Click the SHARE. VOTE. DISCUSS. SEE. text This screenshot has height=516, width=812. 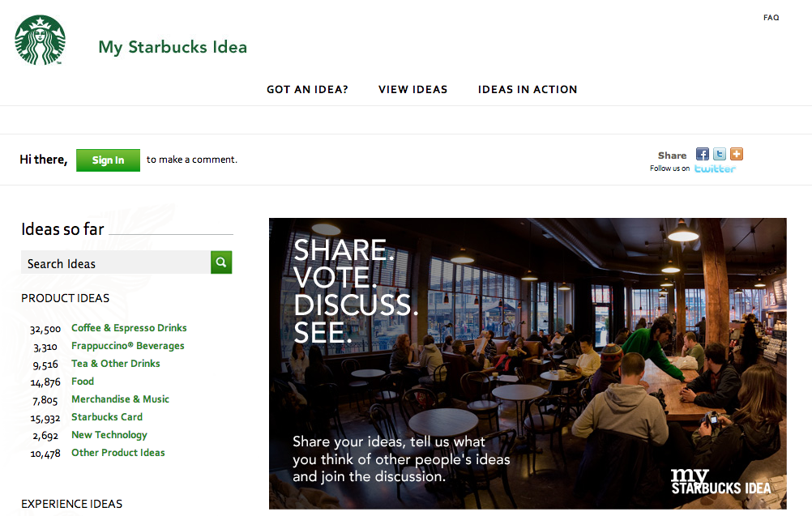click(x=355, y=292)
